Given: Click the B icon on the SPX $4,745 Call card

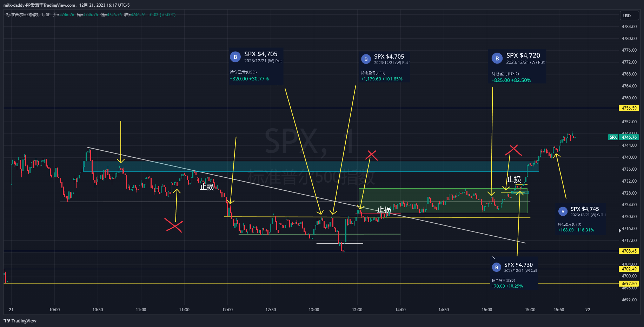Looking at the screenshot, I should pos(563,211).
